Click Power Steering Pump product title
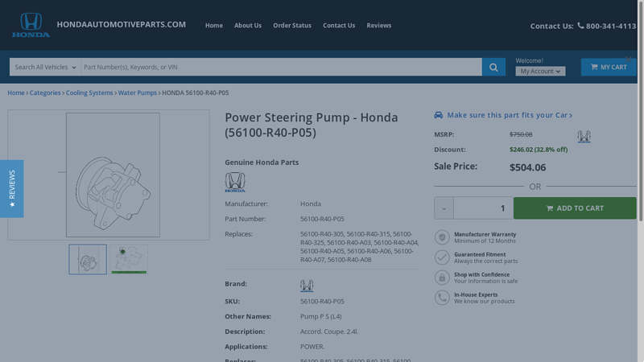This screenshot has width=644, height=362. (312, 125)
